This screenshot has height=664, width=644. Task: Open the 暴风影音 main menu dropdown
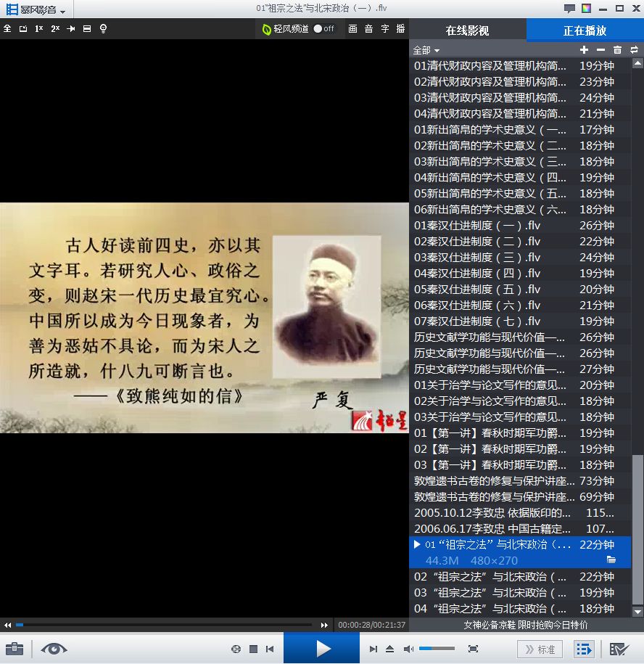coord(36,9)
